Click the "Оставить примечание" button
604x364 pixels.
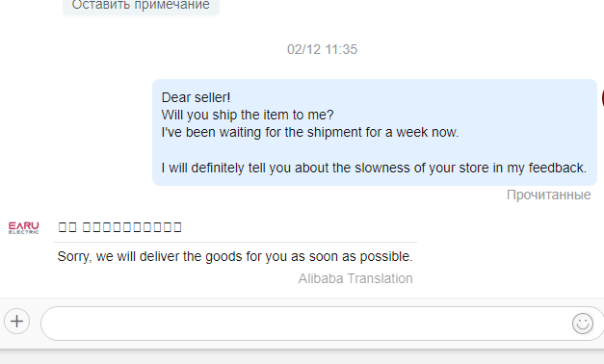point(141,6)
